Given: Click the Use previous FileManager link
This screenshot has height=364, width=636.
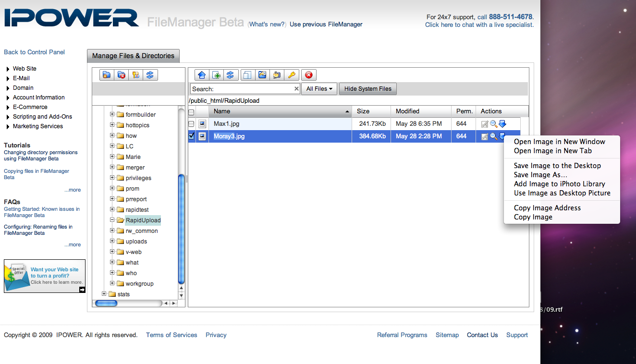Looking at the screenshot, I should tap(326, 24).
